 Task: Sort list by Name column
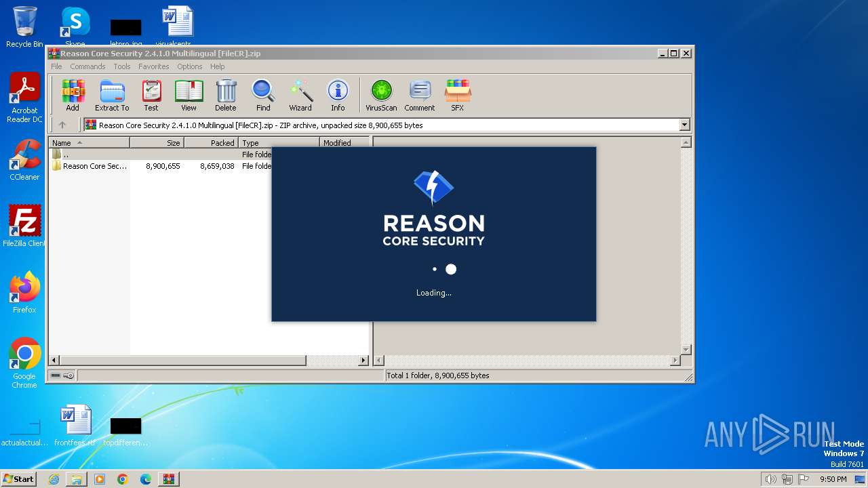click(x=90, y=142)
